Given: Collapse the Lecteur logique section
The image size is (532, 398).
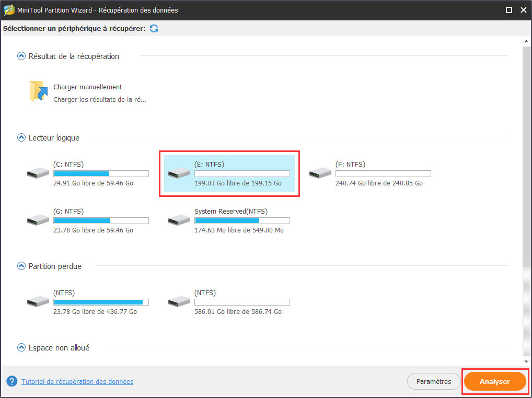Looking at the screenshot, I should (21, 138).
